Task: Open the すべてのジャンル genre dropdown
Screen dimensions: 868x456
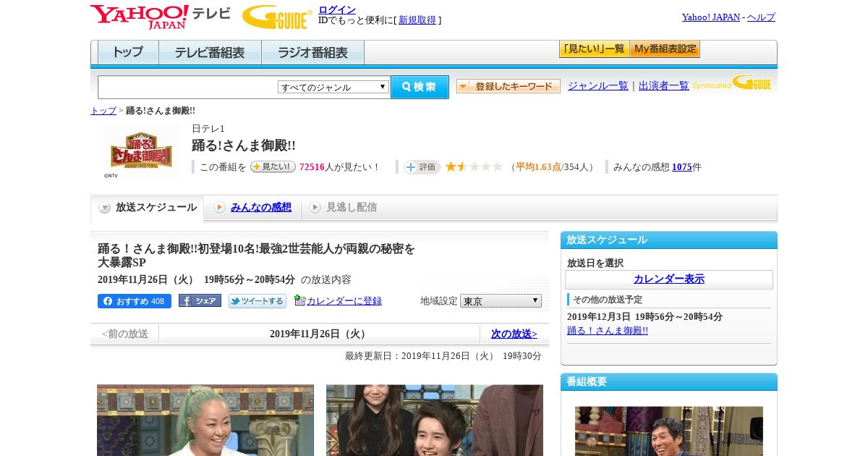Action: [333, 87]
